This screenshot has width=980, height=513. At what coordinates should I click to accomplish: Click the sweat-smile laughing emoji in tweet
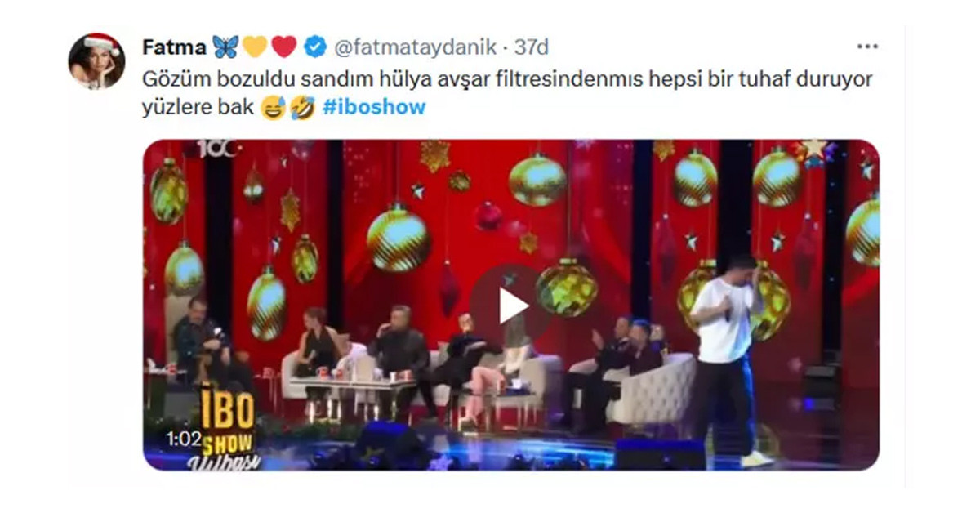click(x=274, y=108)
